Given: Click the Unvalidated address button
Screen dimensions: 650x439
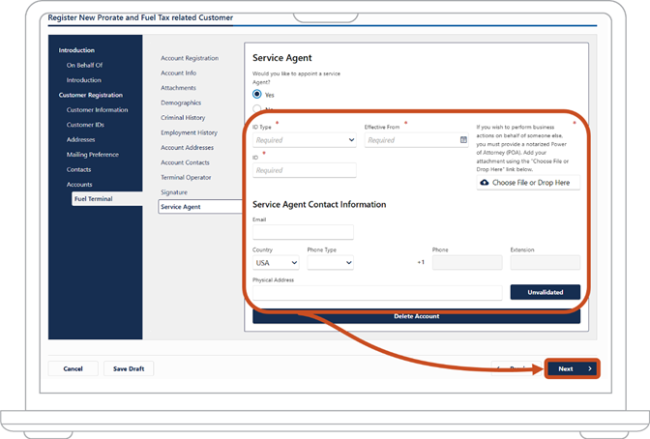Looking at the screenshot, I should (x=545, y=292).
